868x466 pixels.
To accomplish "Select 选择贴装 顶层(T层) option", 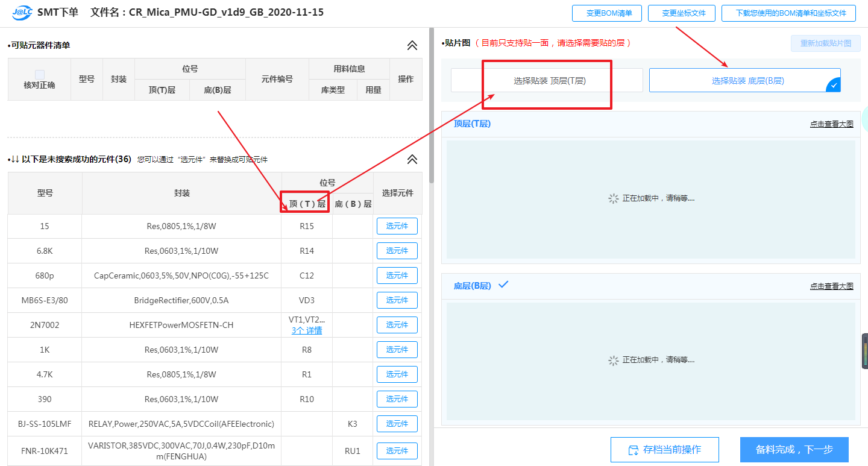I will point(547,80).
